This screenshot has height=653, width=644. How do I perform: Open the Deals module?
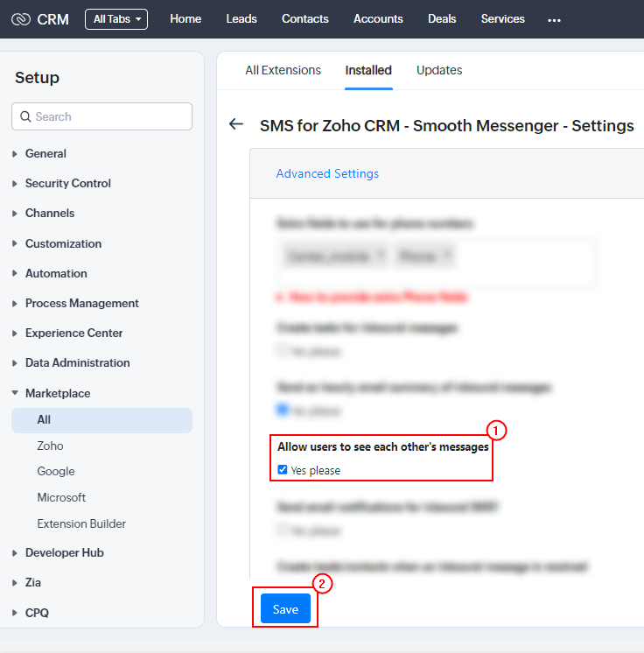point(442,19)
